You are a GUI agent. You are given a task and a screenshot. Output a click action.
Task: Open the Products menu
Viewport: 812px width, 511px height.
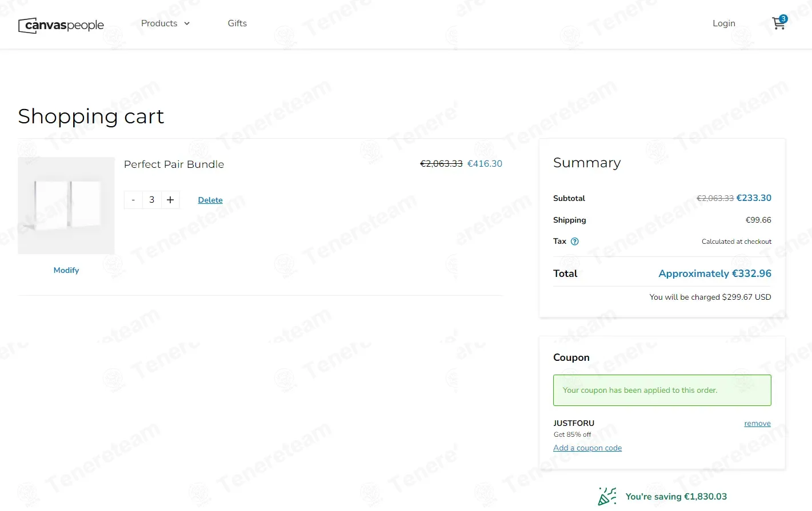159,23
